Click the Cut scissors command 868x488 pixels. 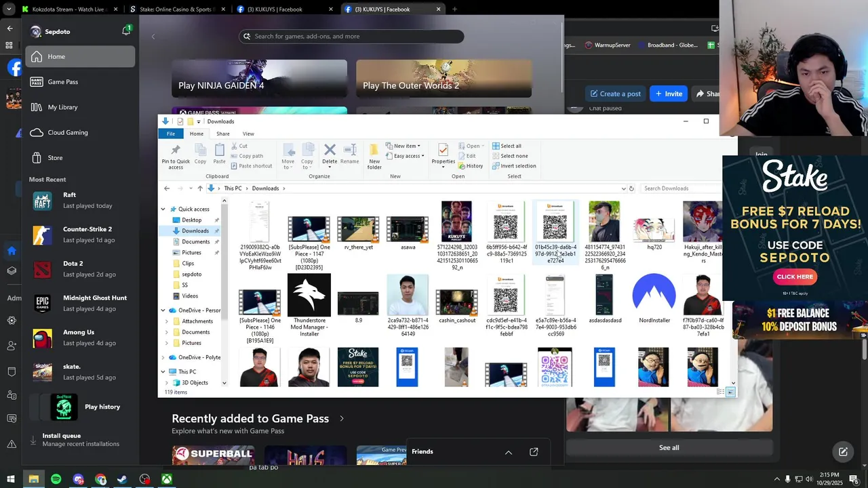[x=239, y=146]
